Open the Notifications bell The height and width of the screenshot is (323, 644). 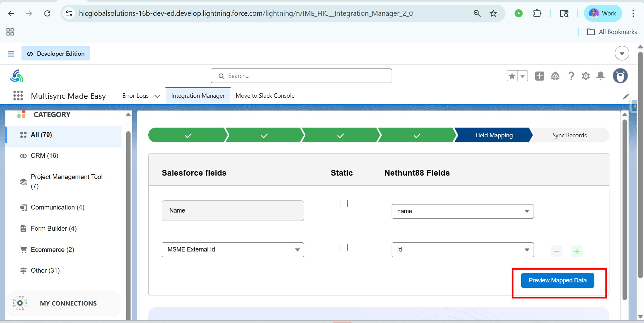(600, 76)
